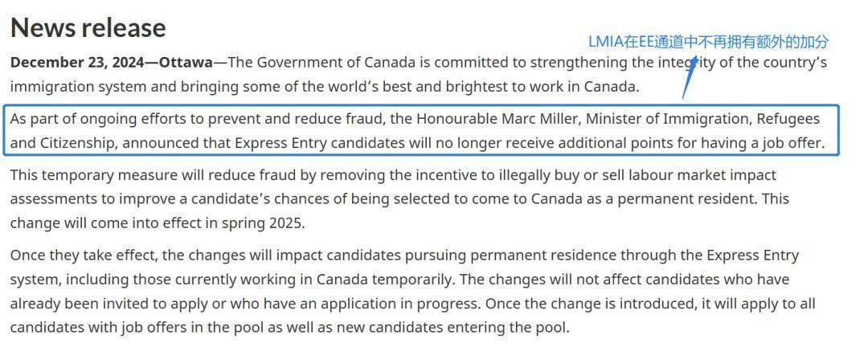868x347 pixels.
Task: Click the News release heading
Action: click(88, 27)
